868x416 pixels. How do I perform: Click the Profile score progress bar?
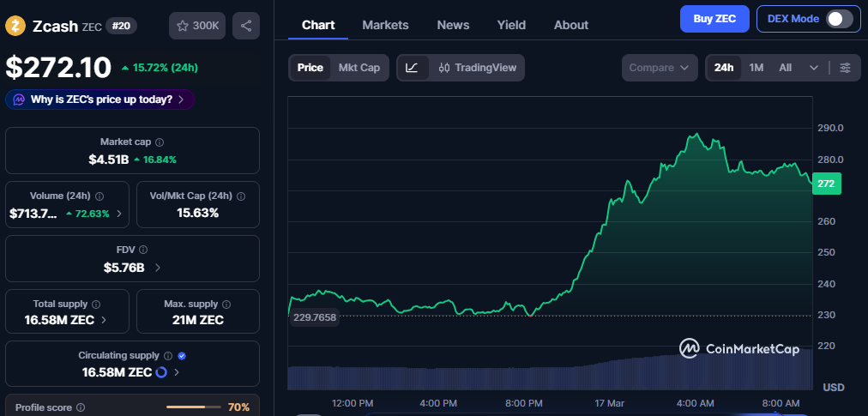[x=194, y=407]
